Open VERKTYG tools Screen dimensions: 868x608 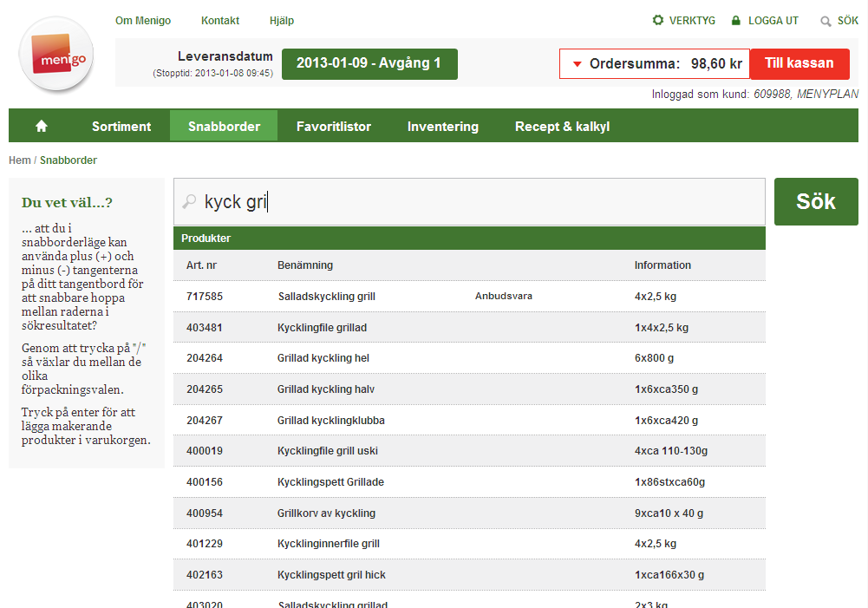tap(692, 21)
